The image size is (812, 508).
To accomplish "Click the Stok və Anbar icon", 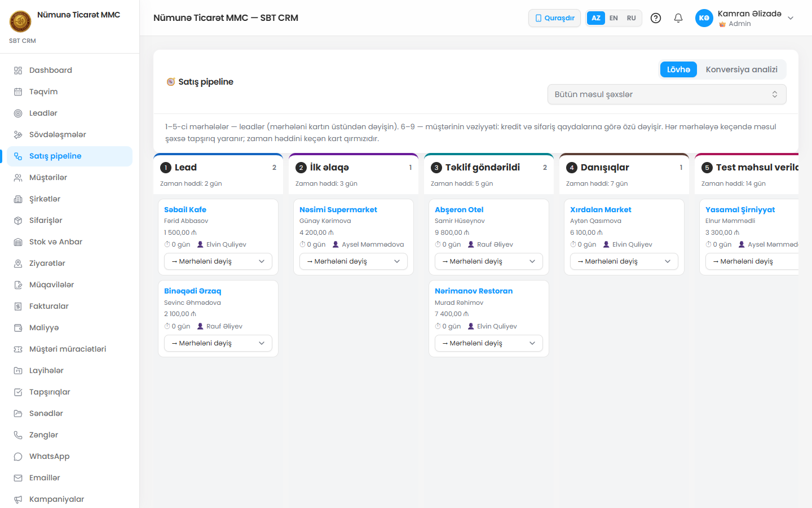I will (18, 242).
